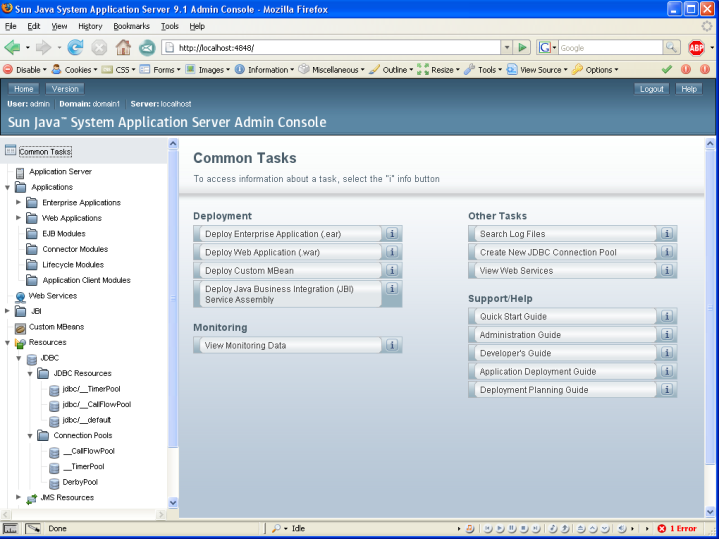
Task: Open info for View Monitoring Data
Action: click(392, 345)
